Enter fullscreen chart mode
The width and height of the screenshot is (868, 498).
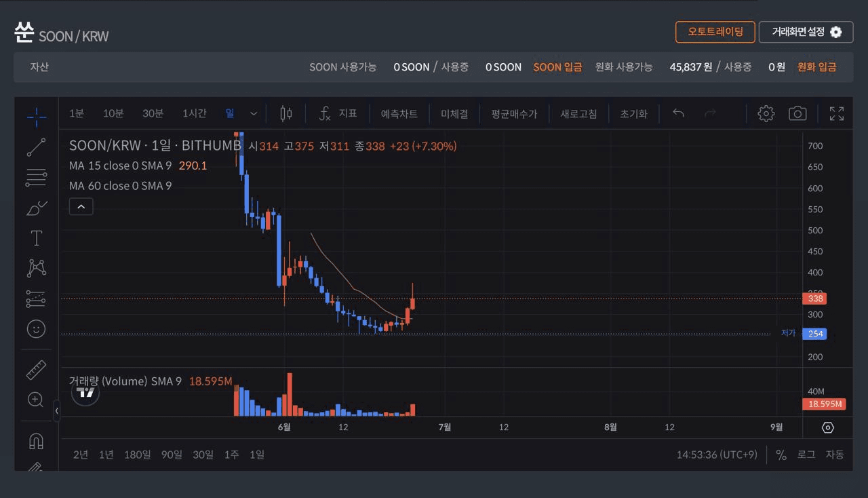[x=837, y=113]
